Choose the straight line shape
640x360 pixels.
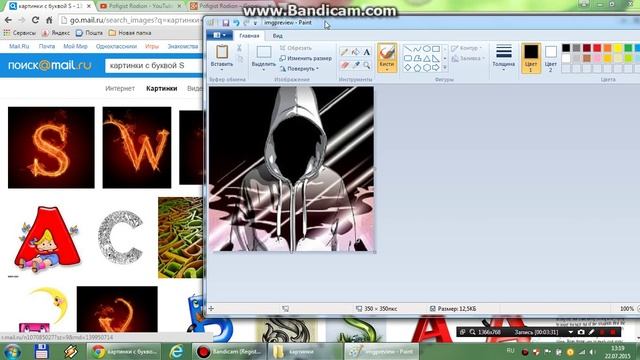[x=407, y=49]
